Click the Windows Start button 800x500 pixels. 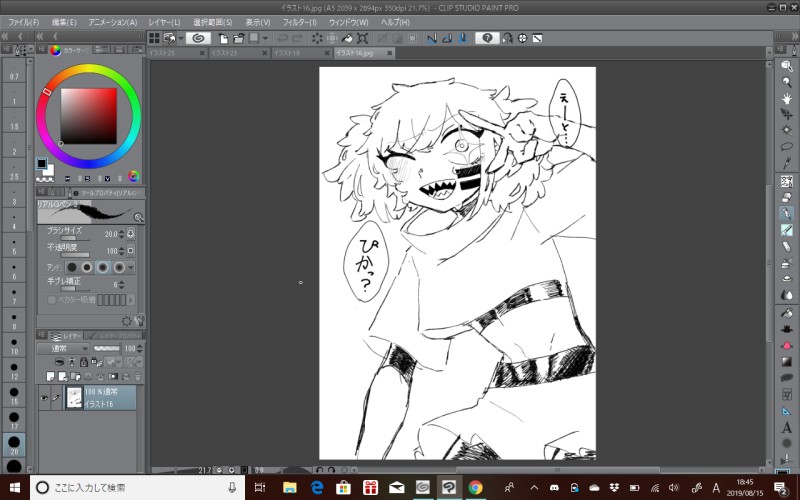pos(14,488)
